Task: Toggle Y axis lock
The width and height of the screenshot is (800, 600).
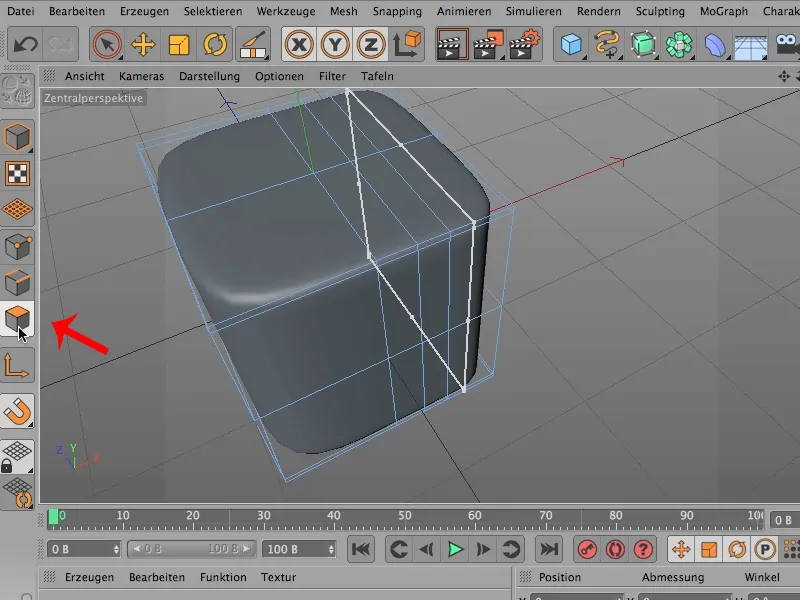Action: (x=335, y=44)
